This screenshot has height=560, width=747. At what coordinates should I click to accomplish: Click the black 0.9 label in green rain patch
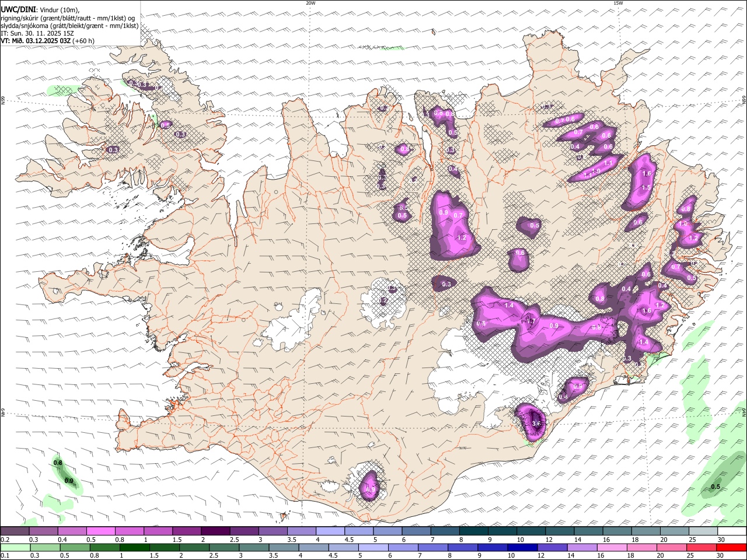[69, 481]
